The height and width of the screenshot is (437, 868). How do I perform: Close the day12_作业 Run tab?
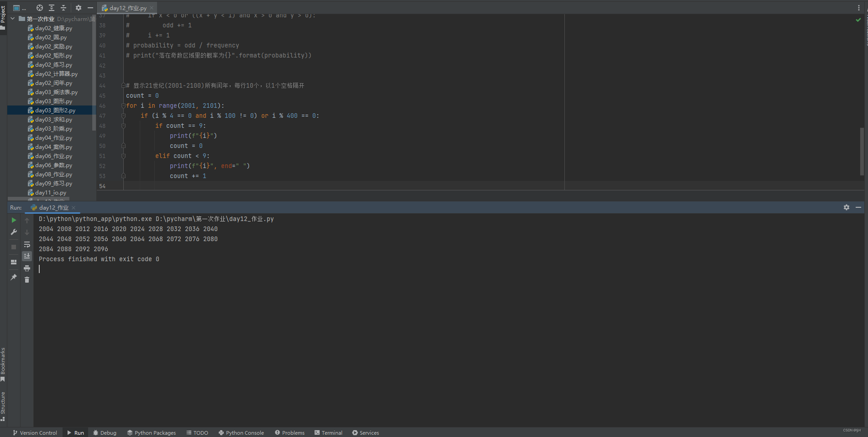point(74,208)
